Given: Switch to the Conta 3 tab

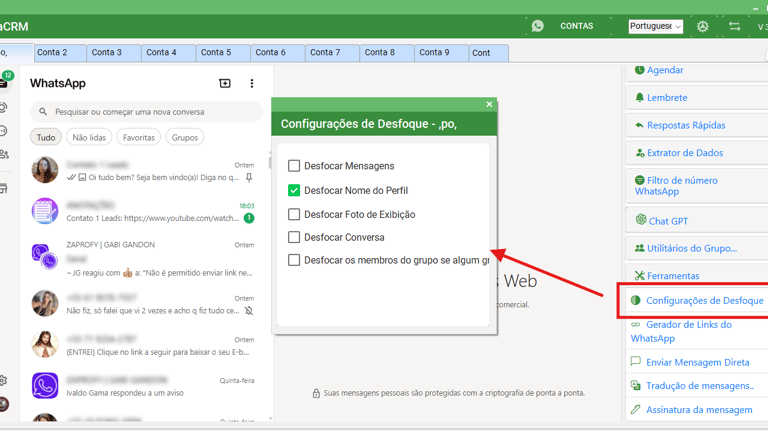Looking at the screenshot, I should click(x=114, y=53).
